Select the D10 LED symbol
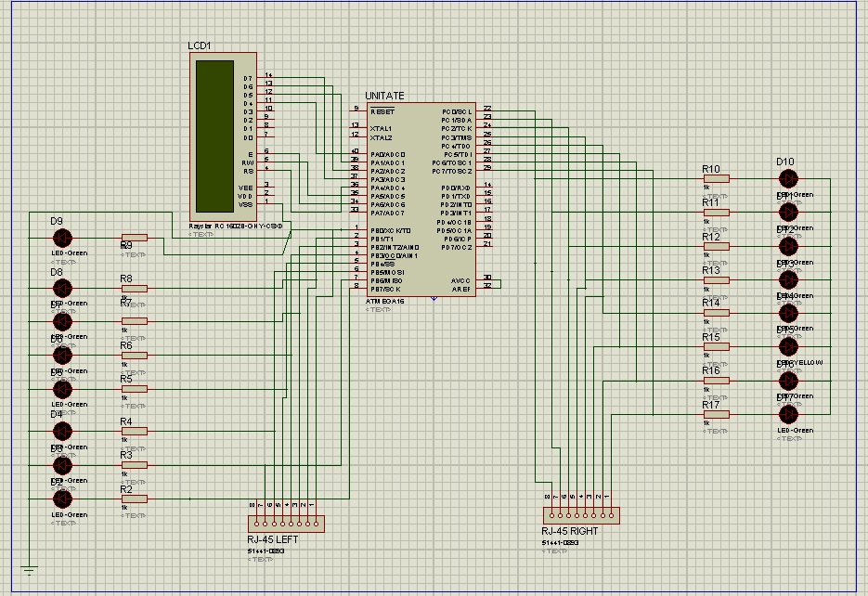This screenshot has height=596, width=868. 788,179
